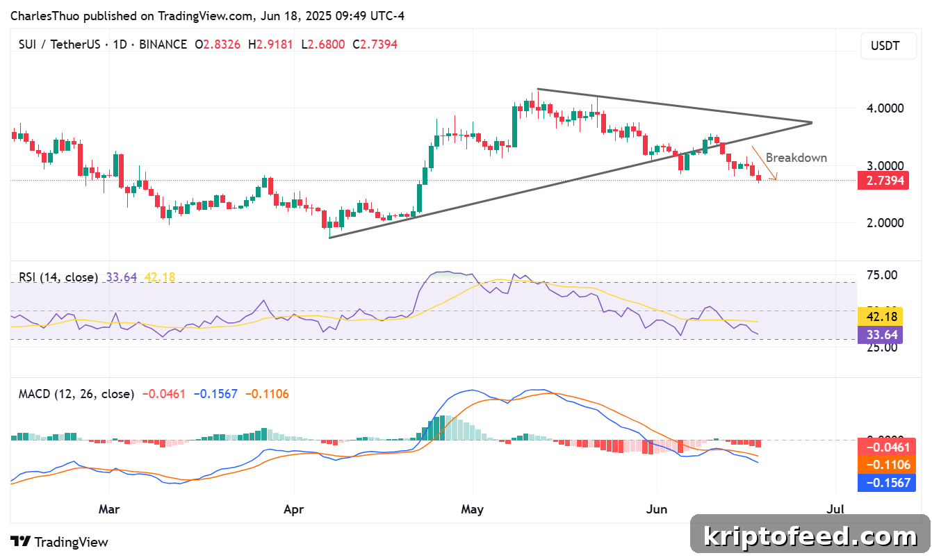932x560 pixels.
Task: Click the orange signal legend value −0.1106
Action: pos(267,394)
